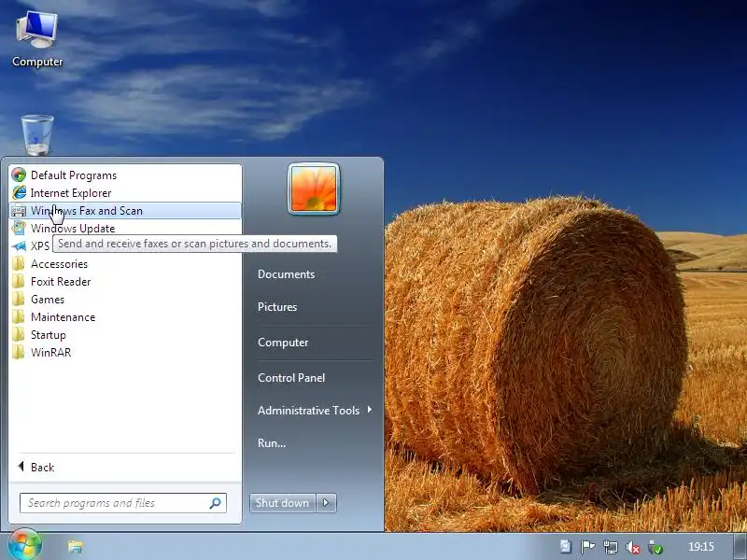Click the Safely Remove Hardware tray icon

(655, 547)
